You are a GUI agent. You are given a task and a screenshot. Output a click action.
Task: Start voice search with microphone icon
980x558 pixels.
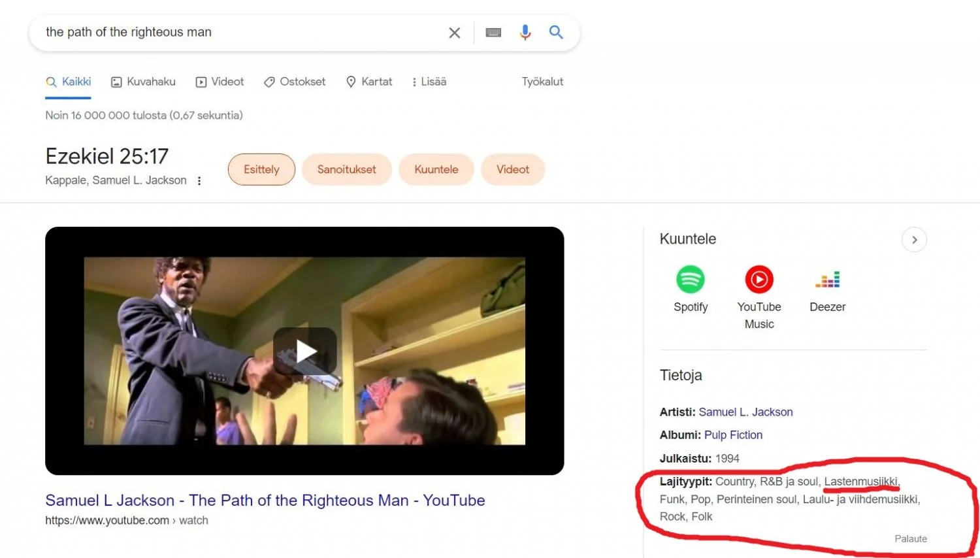(x=525, y=33)
